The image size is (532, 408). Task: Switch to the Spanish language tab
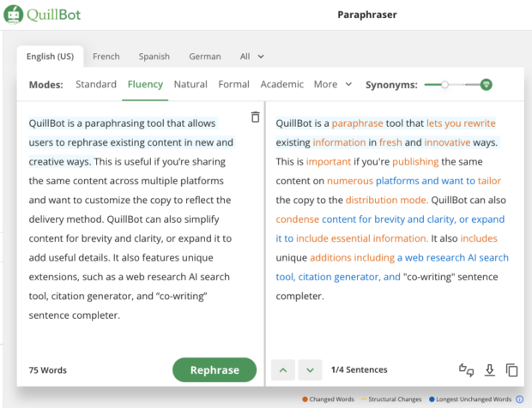[x=154, y=57]
